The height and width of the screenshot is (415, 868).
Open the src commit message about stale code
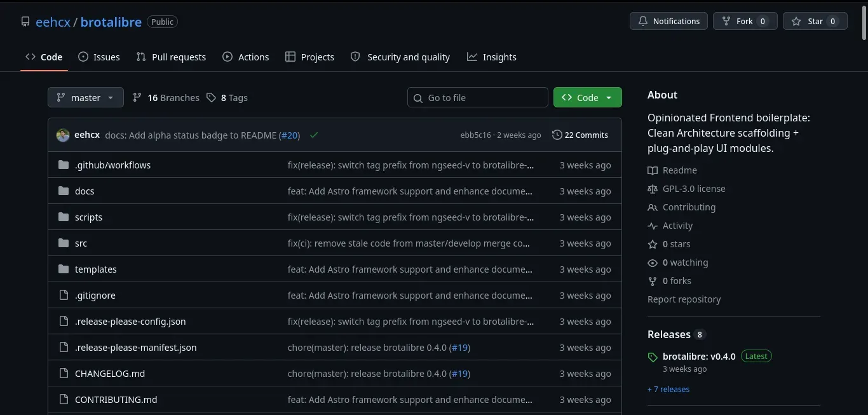point(409,243)
